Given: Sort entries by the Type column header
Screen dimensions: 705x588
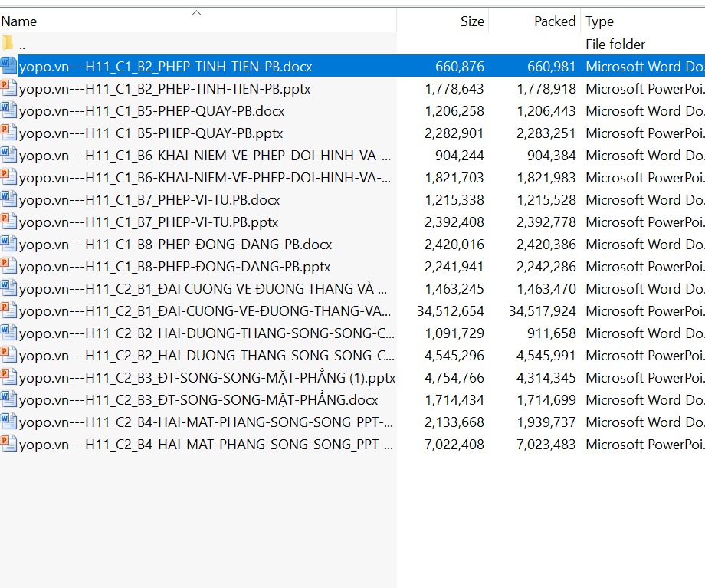Looking at the screenshot, I should click(599, 21).
